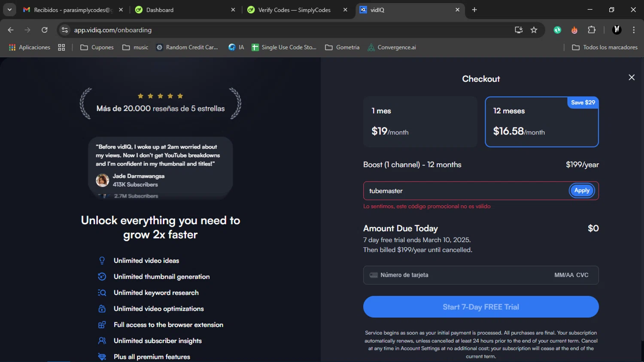The image size is (644, 362).
Task: Click the 'Boost (1 channel) - 12 months' text
Action: [412, 165]
